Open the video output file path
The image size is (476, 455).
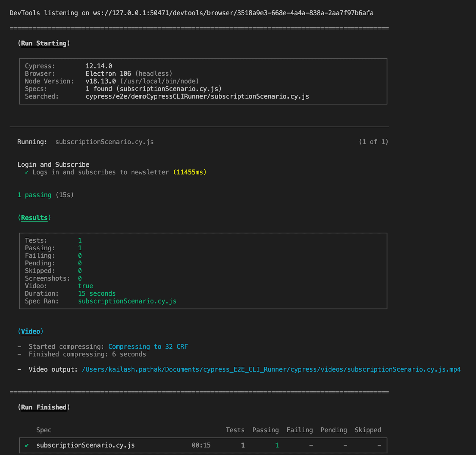click(x=271, y=369)
